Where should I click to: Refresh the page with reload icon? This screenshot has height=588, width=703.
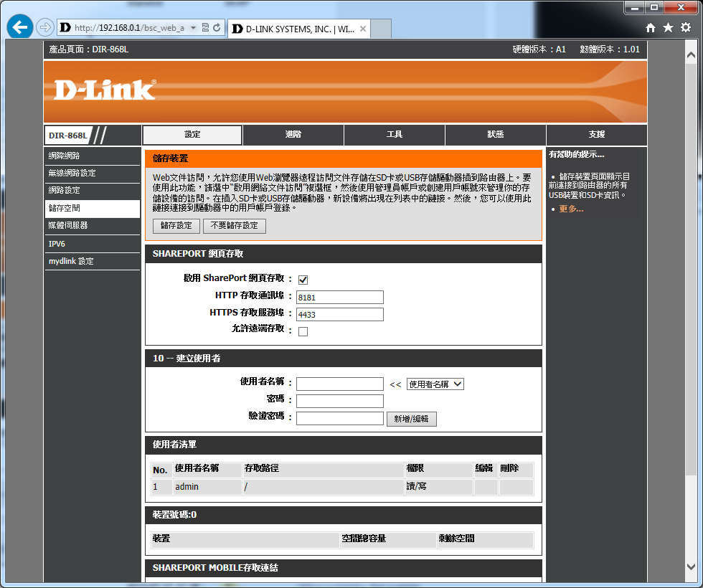coord(217,28)
